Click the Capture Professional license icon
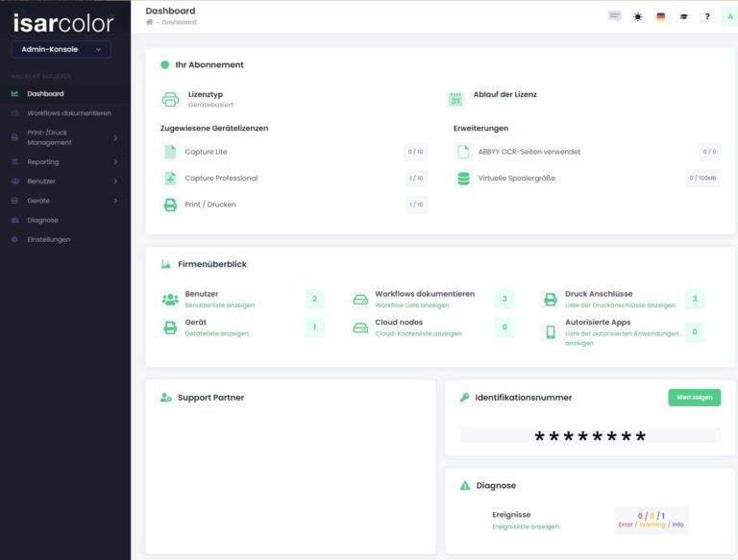Image resolution: width=738 pixels, height=560 pixels. tap(170, 178)
